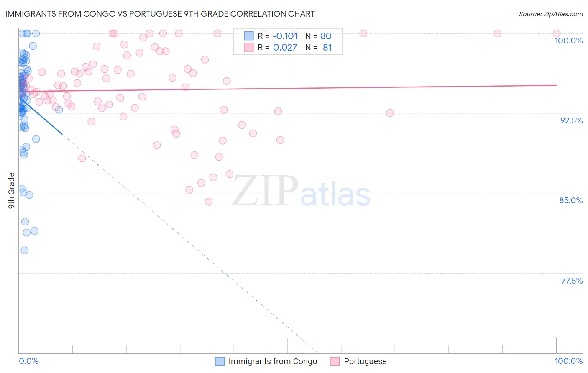
Task: Click the 0.0% x-axis label
Action: [x=28, y=361]
